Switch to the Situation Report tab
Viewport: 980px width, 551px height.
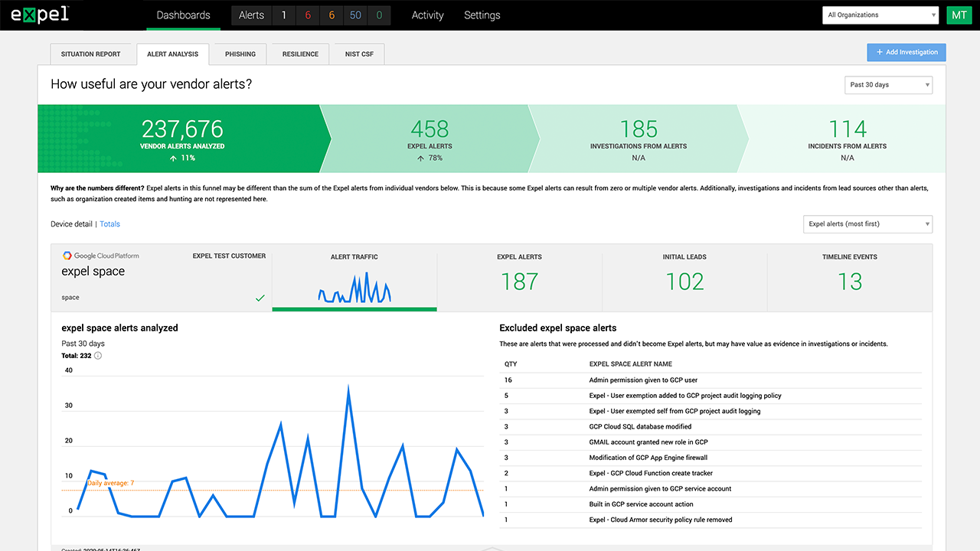(91, 54)
